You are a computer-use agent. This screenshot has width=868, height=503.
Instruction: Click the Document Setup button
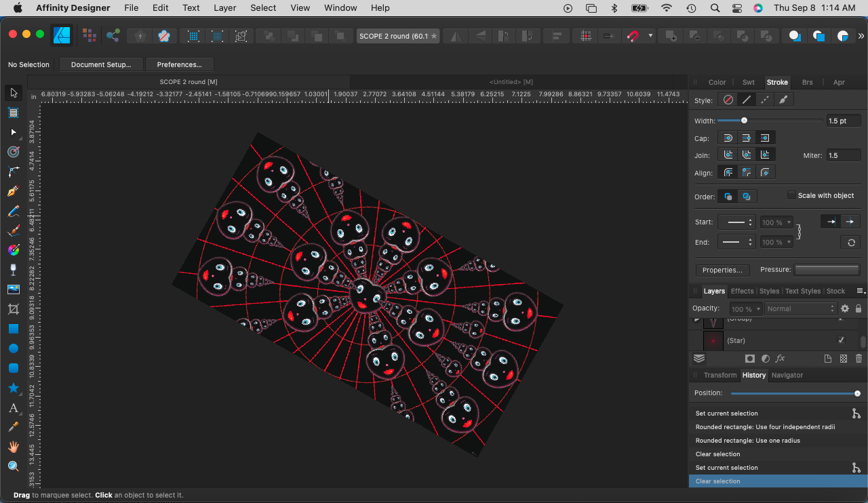[x=101, y=64]
